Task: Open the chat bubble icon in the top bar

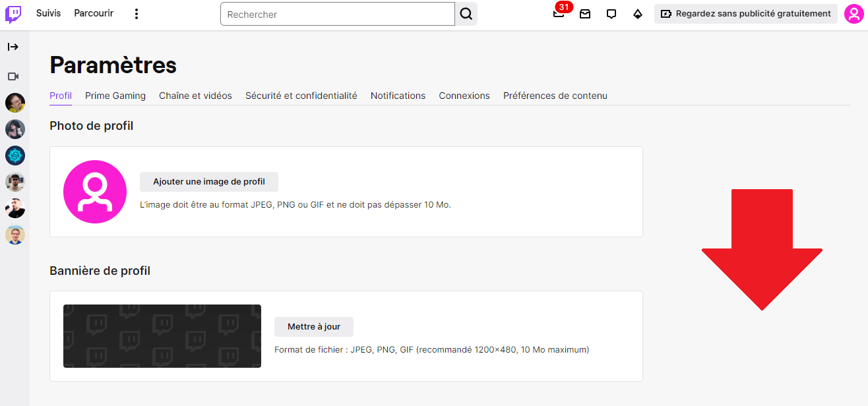Action: 611,14
